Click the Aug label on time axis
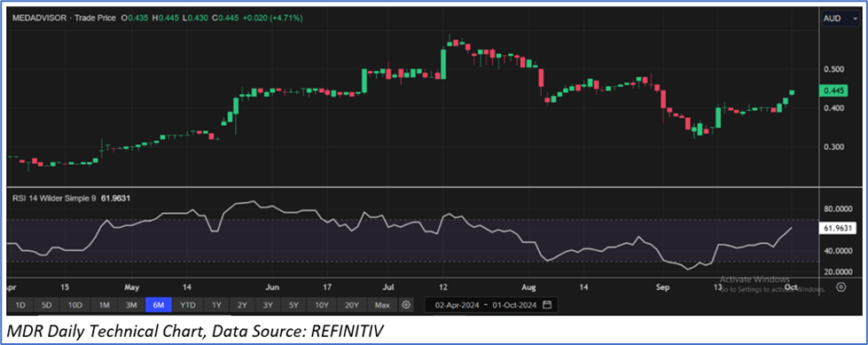868x345 pixels. [529, 287]
